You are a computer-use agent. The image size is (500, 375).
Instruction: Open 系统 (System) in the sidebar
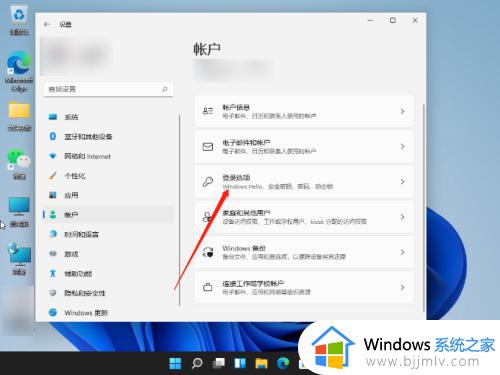[x=109, y=117]
